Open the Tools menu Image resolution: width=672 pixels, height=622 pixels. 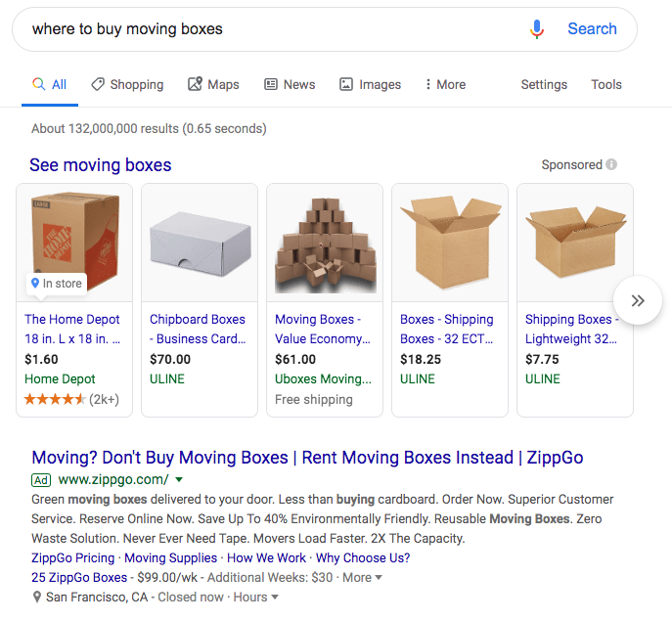[x=606, y=85]
